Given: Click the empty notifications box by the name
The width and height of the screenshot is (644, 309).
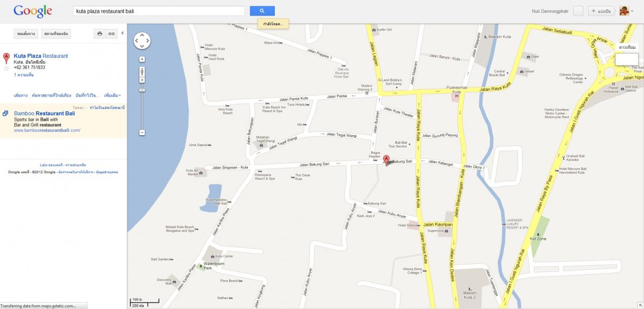Looking at the screenshot, I should tap(579, 11).
